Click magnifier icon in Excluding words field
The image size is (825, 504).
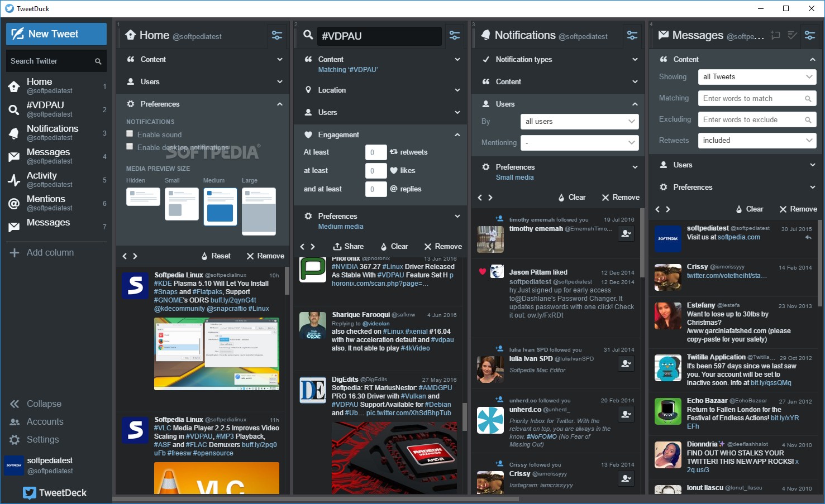808,120
